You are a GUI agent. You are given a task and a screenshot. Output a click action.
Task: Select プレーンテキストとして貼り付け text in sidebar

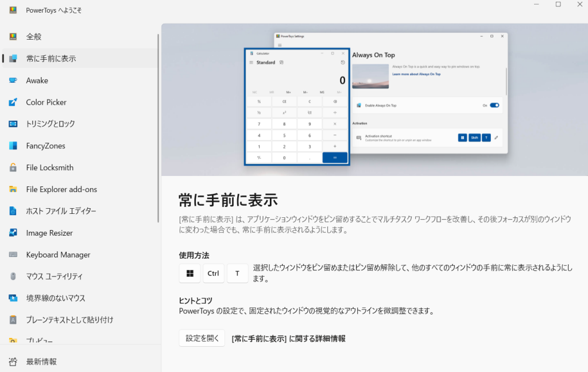click(x=69, y=320)
